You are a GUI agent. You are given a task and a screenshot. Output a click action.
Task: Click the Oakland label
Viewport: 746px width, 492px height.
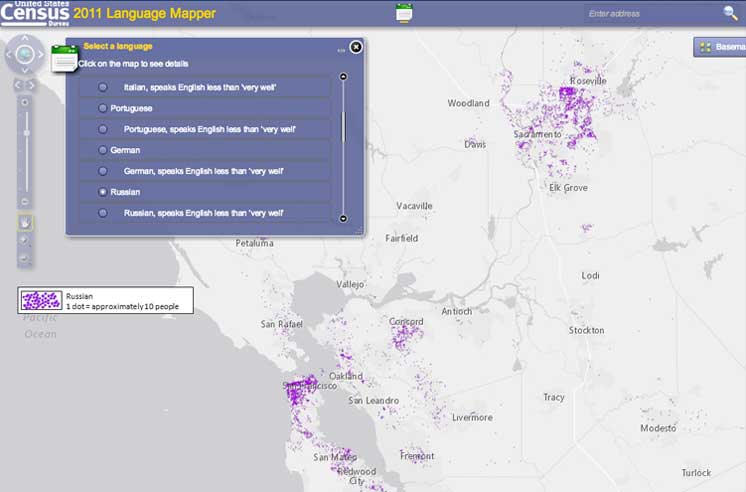pos(346,376)
